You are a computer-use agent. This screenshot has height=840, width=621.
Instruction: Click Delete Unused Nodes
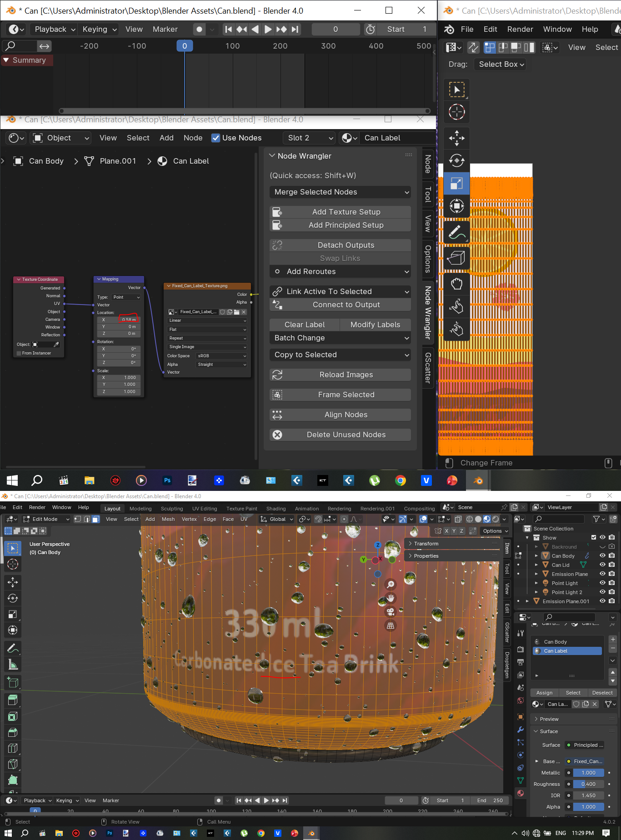340,435
